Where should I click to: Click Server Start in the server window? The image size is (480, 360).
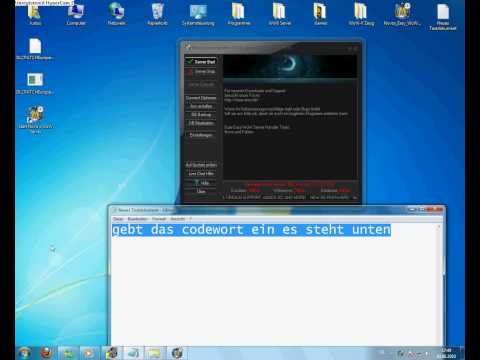(201, 62)
